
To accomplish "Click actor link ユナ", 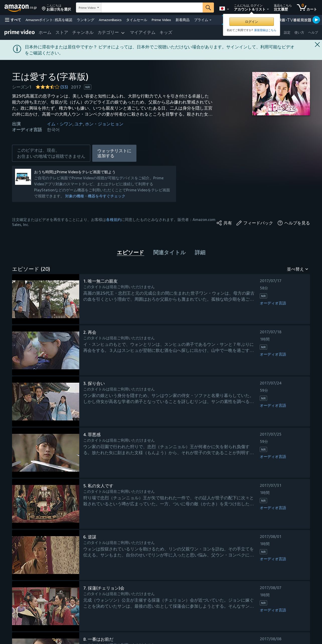I will pos(78,124).
